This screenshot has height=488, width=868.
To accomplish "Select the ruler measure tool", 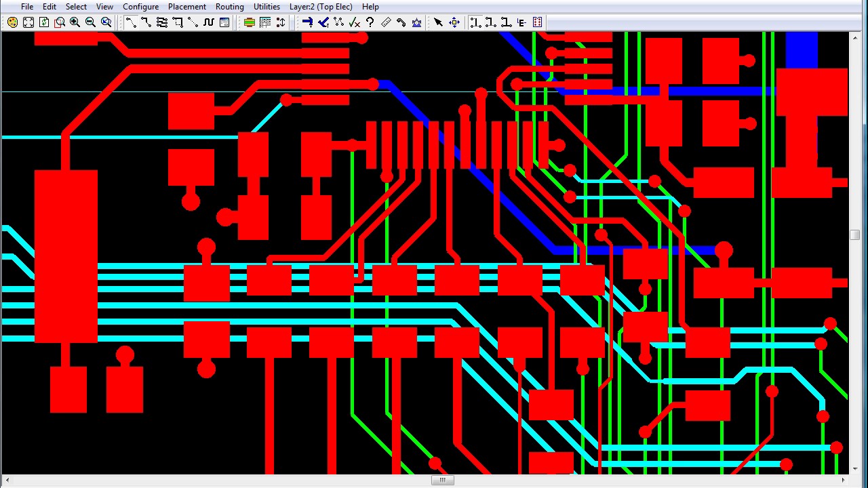I will 385,22.
